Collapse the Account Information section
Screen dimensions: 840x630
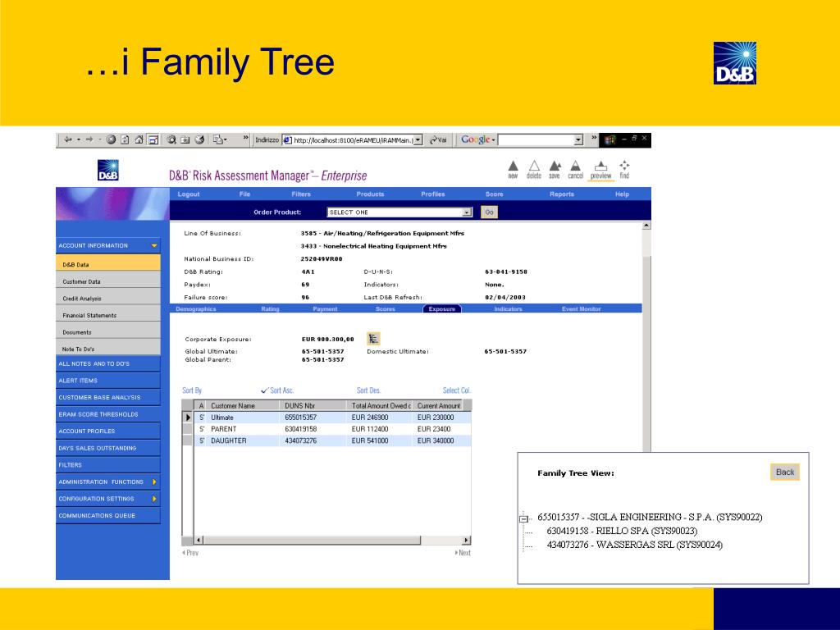click(x=153, y=245)
